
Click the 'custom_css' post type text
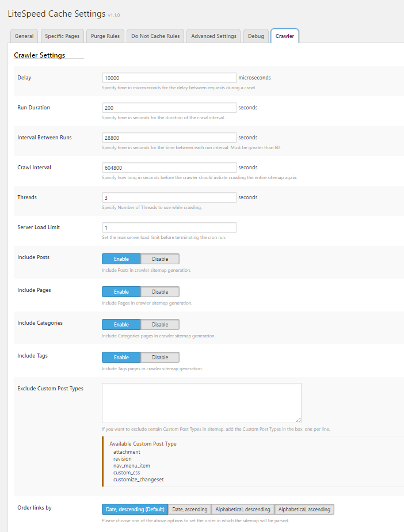click(x=127, y=473)
